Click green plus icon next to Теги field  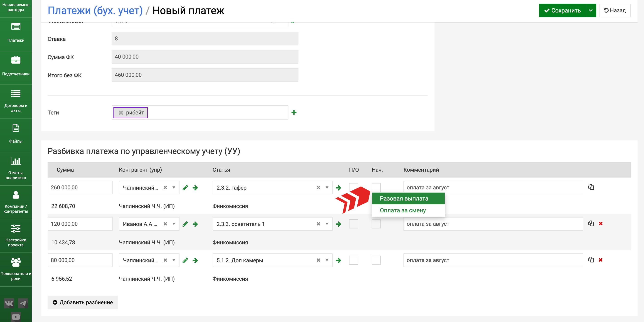coord(294,113)
